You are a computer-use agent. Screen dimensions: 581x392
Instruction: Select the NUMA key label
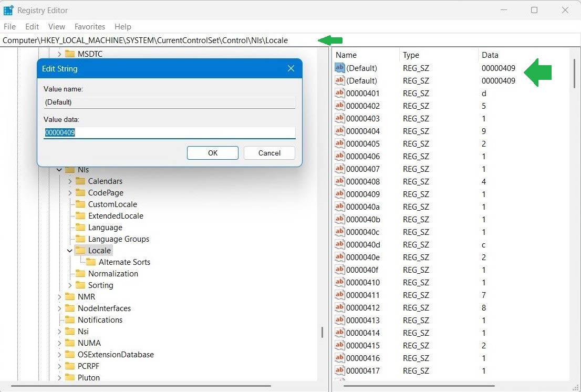[x=89, y=343]
